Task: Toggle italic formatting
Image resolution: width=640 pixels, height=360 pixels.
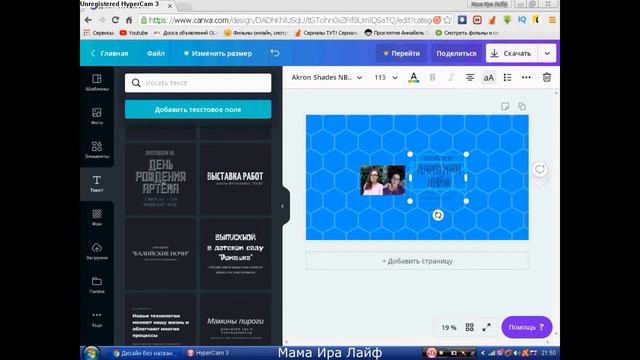Action: 451,78
